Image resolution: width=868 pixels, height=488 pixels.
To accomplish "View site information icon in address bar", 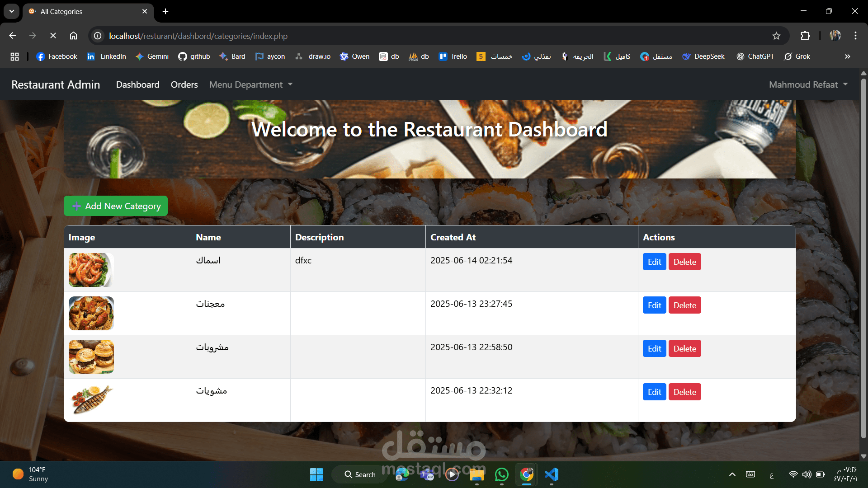I will click(98, 36).
